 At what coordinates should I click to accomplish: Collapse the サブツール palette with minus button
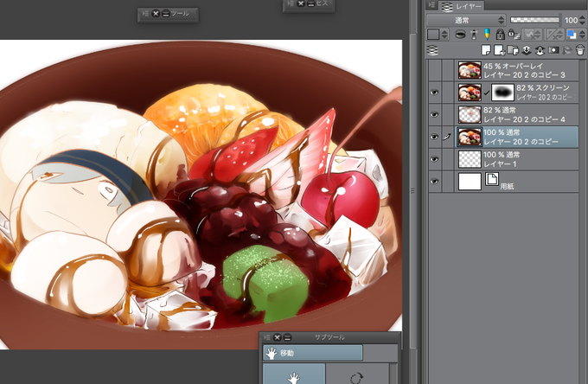pos(287,337)
